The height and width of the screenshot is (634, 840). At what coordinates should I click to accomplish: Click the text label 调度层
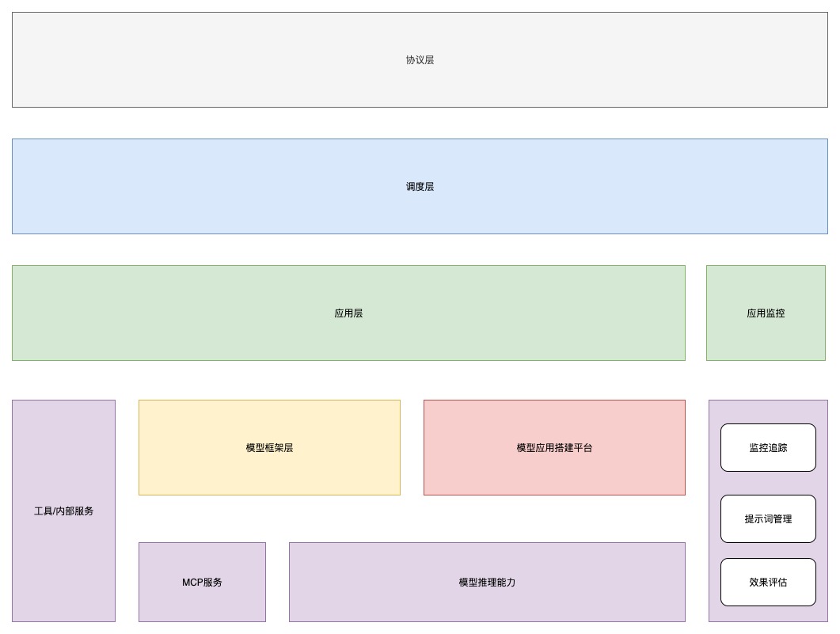pyautogui.click(x=420, y=187)
